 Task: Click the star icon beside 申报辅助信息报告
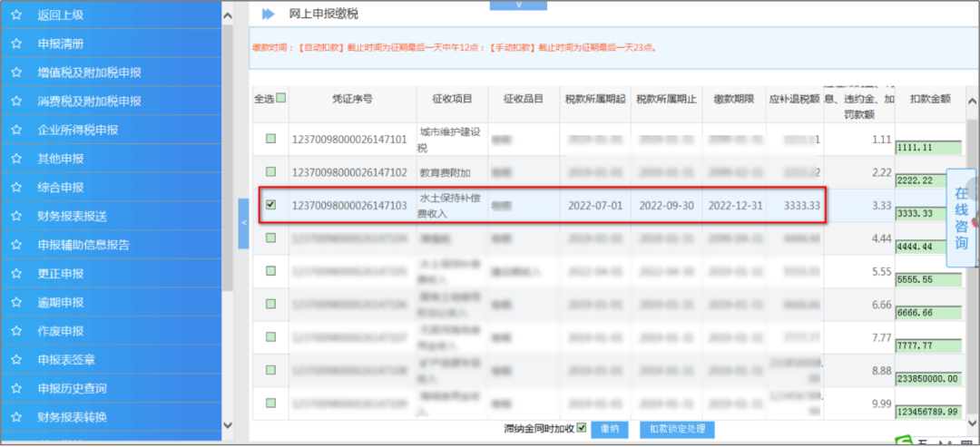(17, 245)
